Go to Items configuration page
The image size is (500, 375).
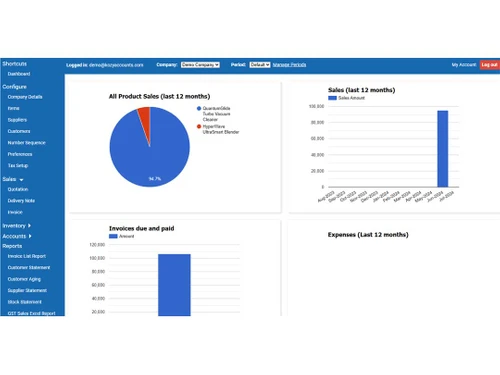click(x=14, y=108)
